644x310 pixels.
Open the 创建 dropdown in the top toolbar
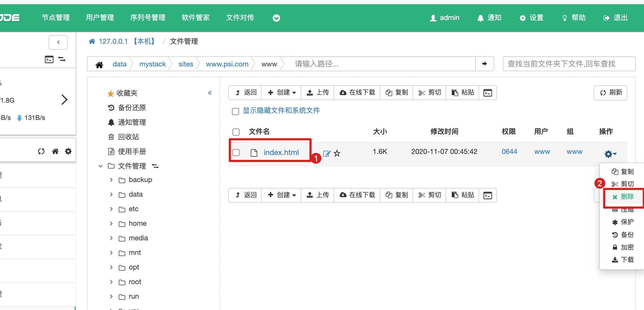[x=281, y=93]
